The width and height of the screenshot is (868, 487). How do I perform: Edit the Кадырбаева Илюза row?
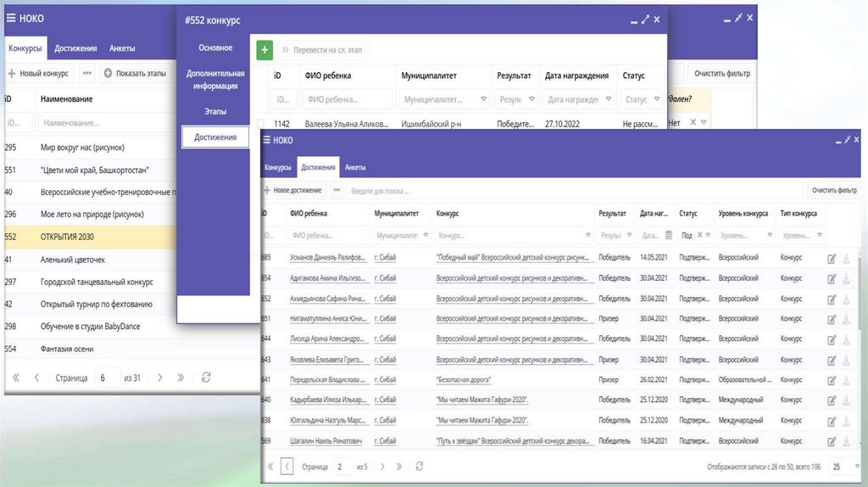coord(832,401)
